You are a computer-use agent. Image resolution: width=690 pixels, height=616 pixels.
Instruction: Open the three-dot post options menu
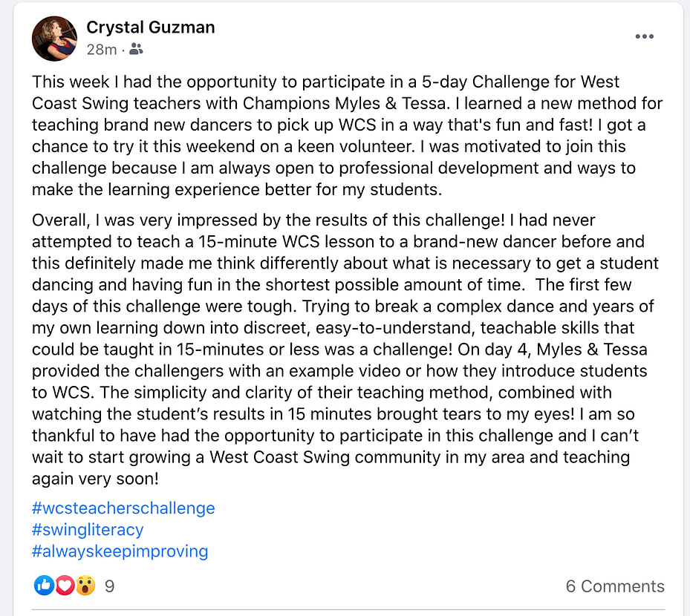[644, 37]
